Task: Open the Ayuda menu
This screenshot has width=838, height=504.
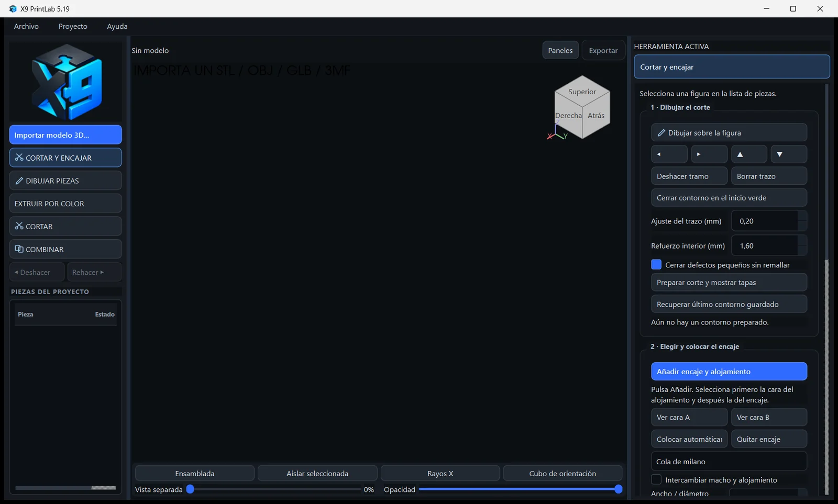Action: 117,26
